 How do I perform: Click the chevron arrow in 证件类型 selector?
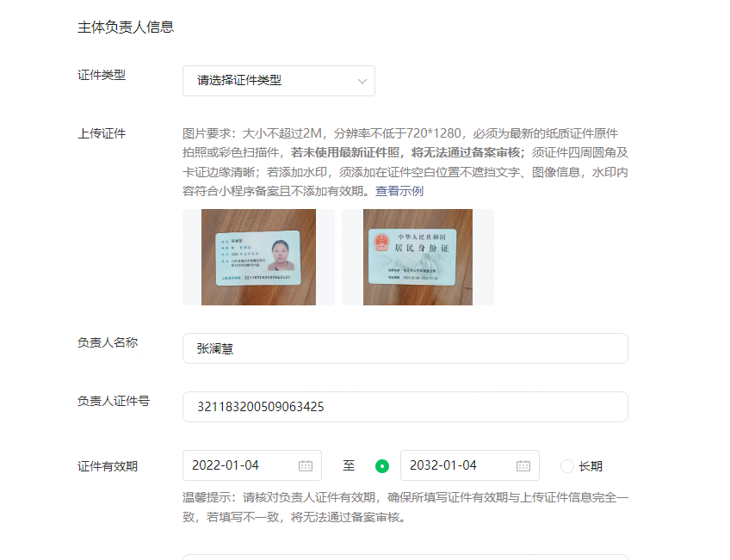[362, 82]
